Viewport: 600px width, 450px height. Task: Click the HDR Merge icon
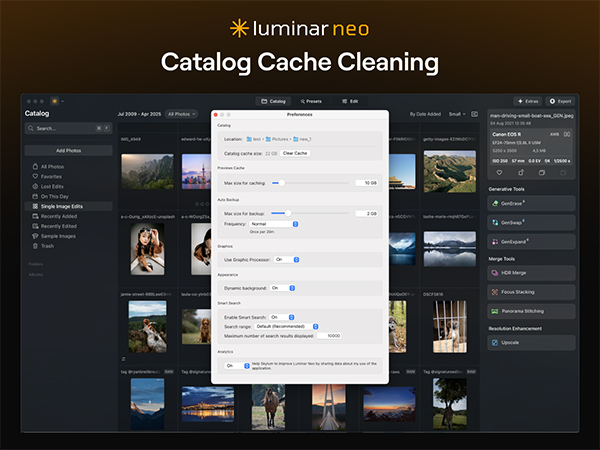[495, 273]
